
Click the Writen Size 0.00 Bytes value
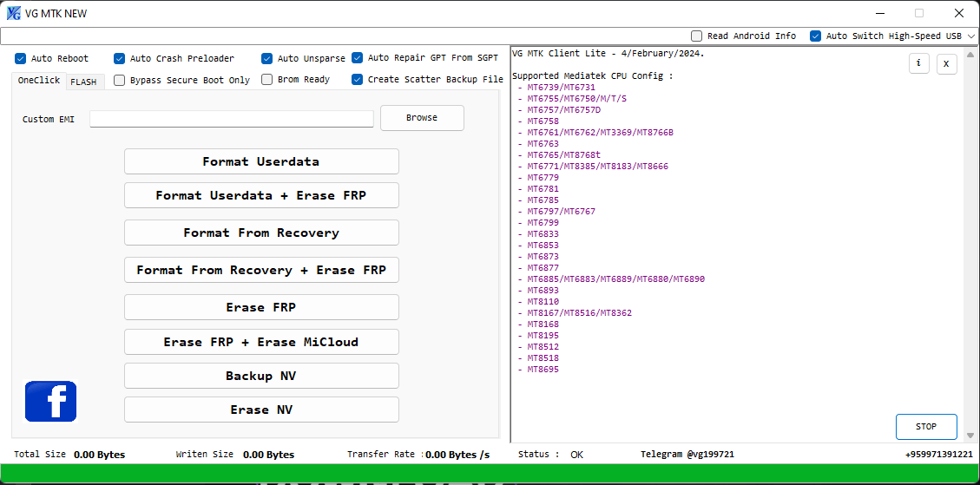pyautogui.click(x=269, y=455)
